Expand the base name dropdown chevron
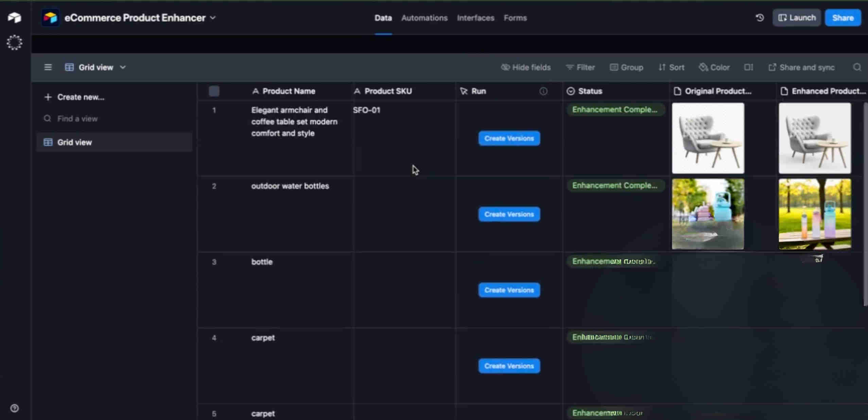The height and width of the screenshot is (420, 868). click(x=213, y=18)
